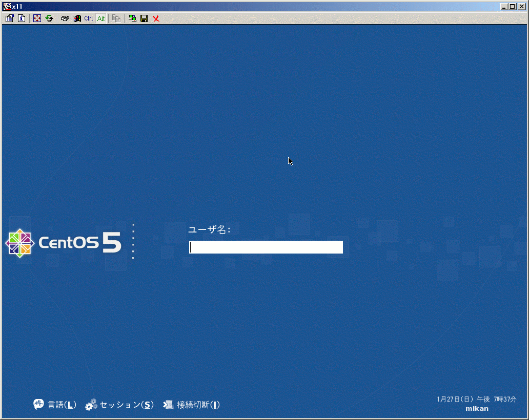
Task: Minimize the x11 VNC window
Action: click(504, 7)
